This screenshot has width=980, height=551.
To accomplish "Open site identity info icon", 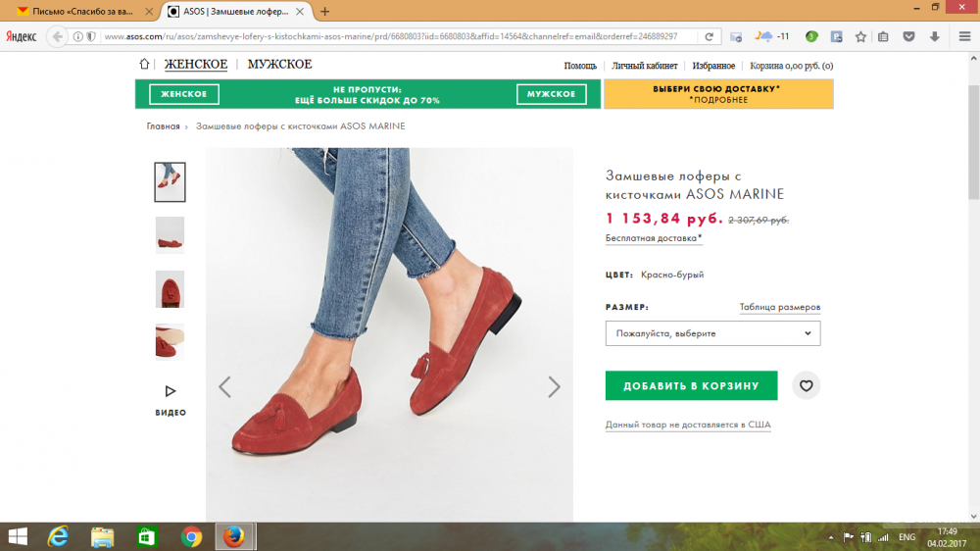I will point(78,36).
